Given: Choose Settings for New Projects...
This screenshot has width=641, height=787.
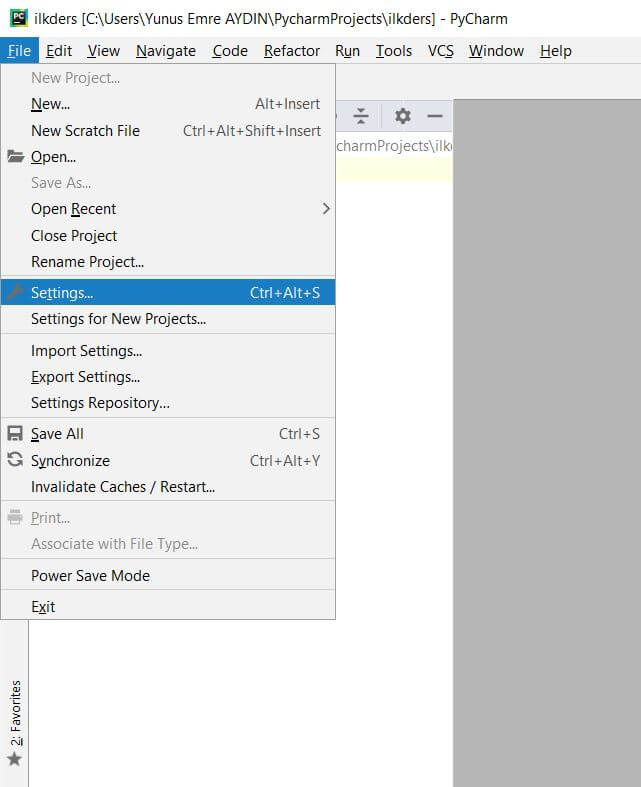Looking at the screenshot, I should (168, 319).
